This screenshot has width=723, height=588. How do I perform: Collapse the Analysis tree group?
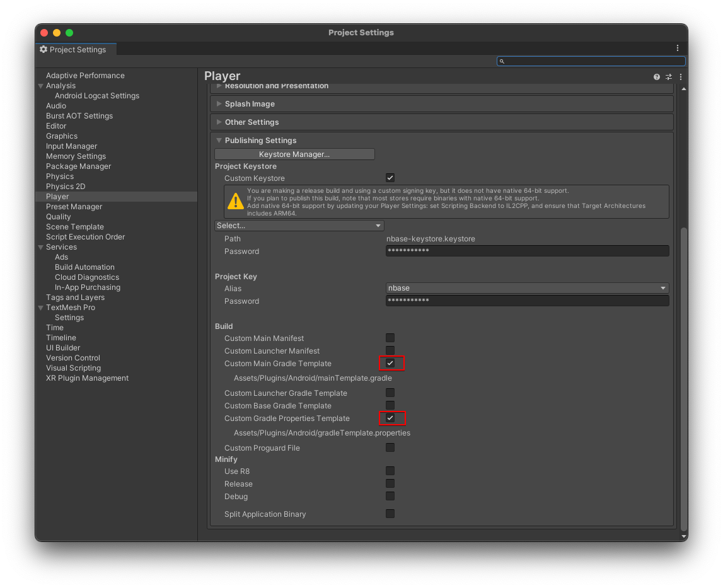click(x=40, y=86)
